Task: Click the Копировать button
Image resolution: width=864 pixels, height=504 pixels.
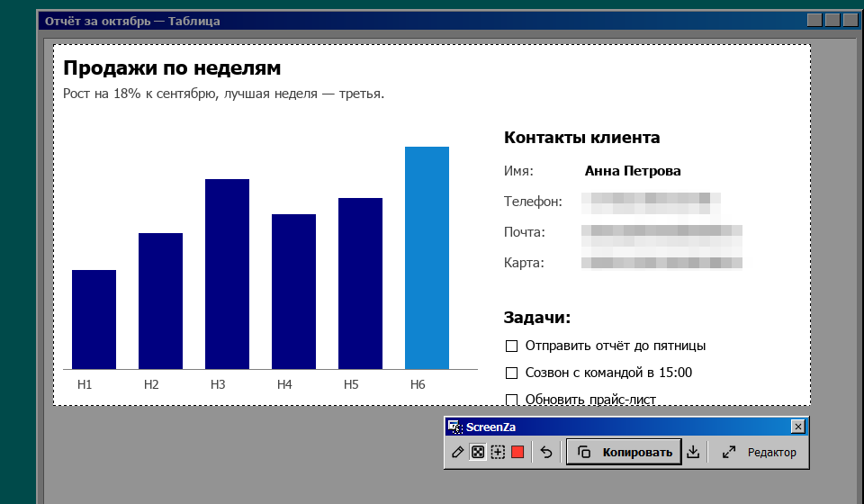Action: [x=624, y=452]
